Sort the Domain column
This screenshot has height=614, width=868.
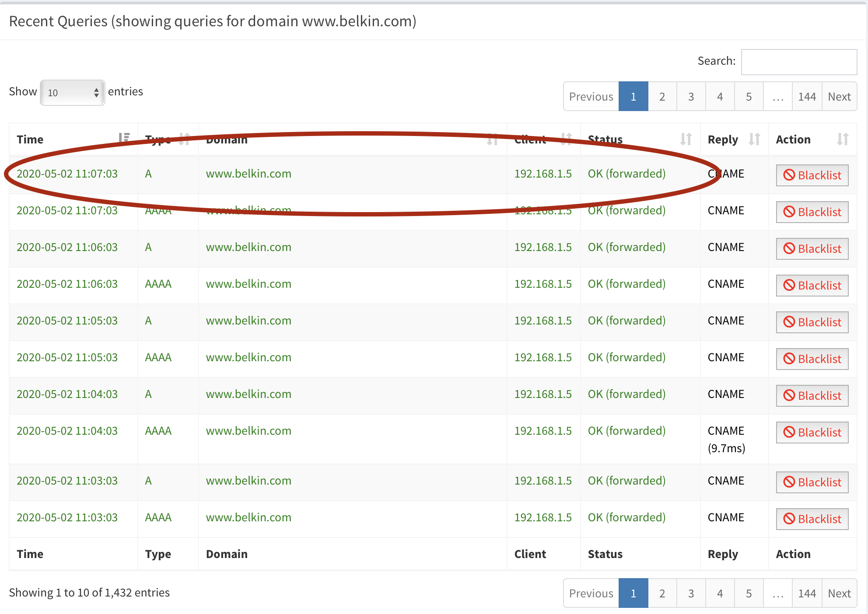(x=493, y=139)
